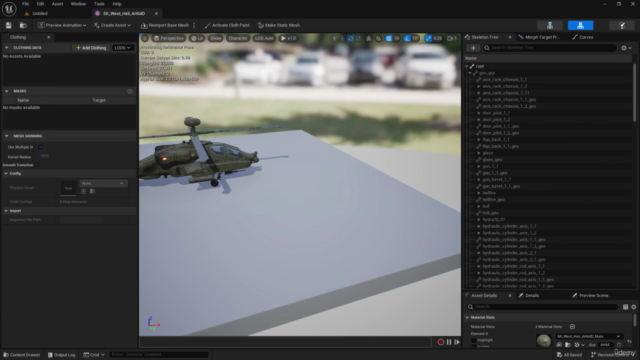Image resolution: width=640 pixels, height=360 pixels.
Task: Collapse the Material Slots section
Action: [467, 317]
